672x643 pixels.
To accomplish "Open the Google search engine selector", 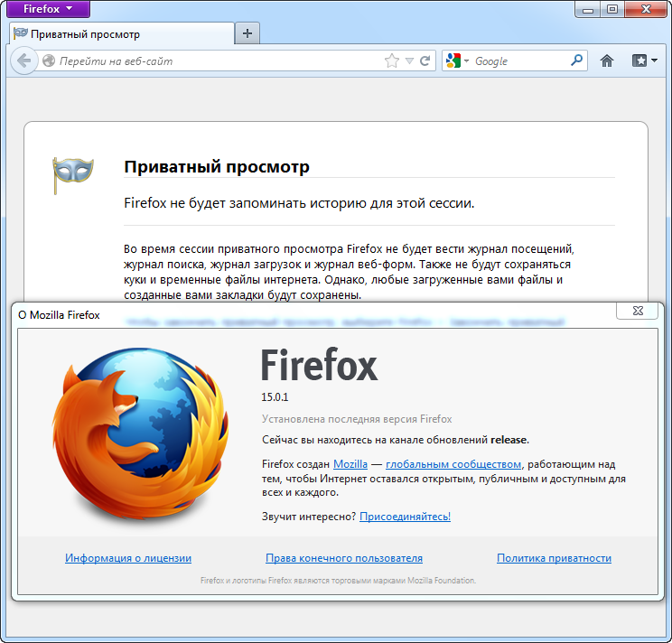I will [x=457, y=61].
